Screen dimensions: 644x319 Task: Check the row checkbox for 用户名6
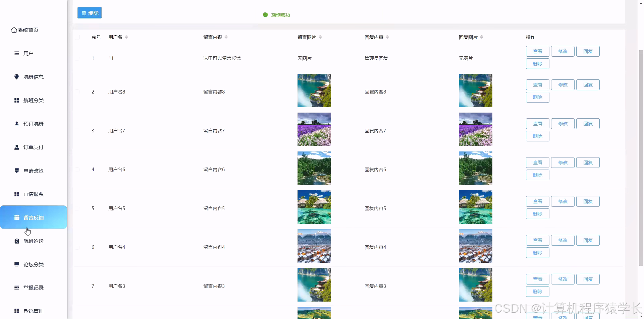(76, 169)
